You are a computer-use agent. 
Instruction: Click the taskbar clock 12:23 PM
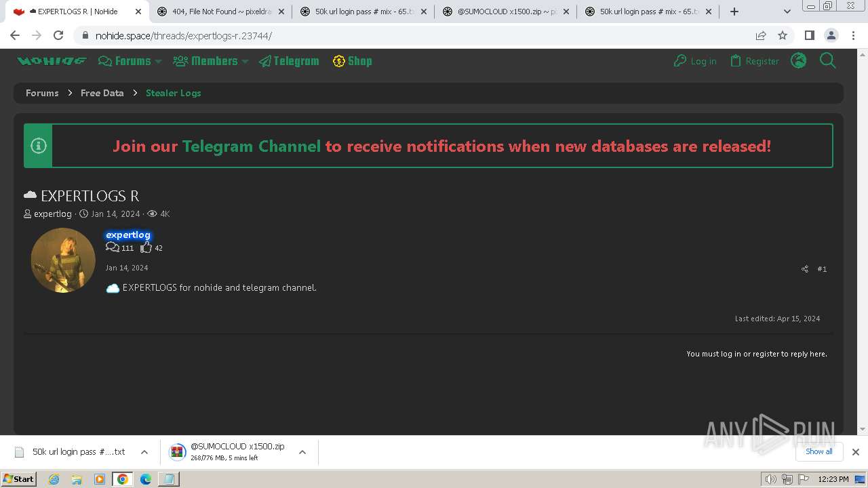tap(833, 479)
